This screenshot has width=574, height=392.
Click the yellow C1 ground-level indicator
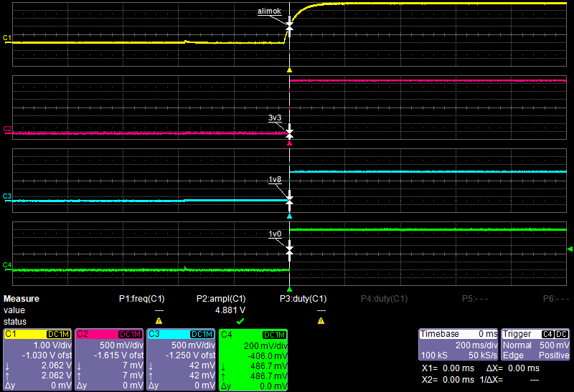tap(7, 39)
